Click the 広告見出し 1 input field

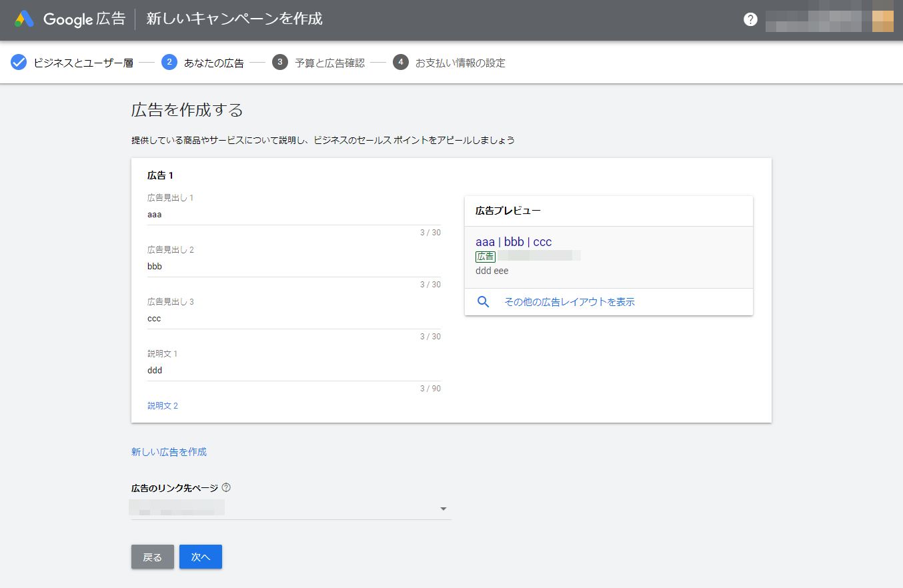293,215
